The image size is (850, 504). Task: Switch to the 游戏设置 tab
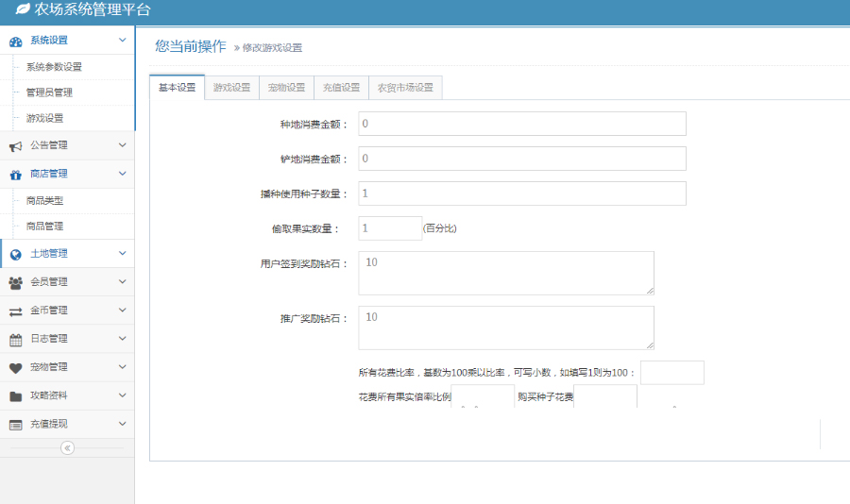(231, 88)
